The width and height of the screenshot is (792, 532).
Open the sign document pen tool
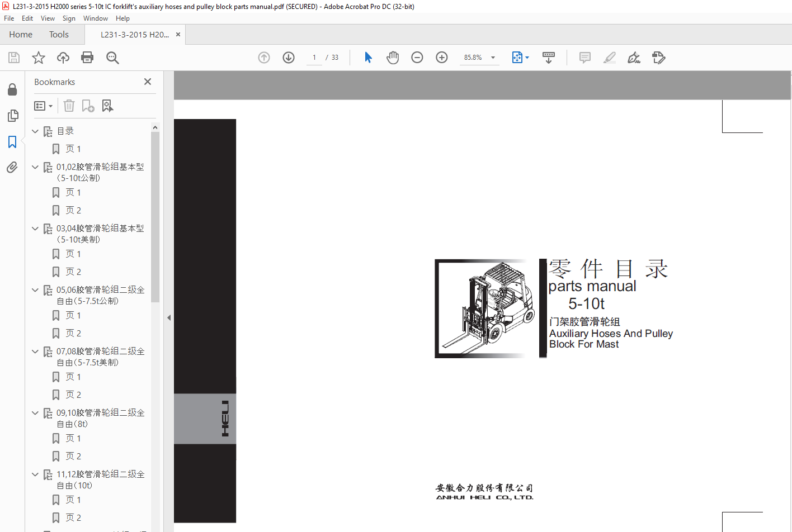click(x=634, y=58)
